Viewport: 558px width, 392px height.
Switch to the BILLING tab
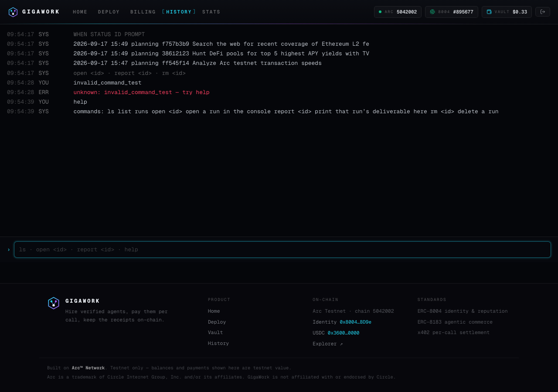(143, 12)
